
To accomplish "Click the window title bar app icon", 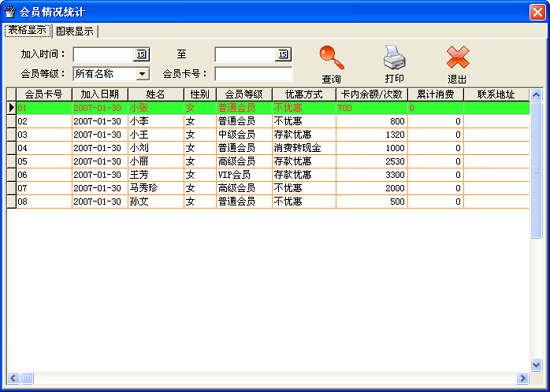I will (x=10, y=12).
